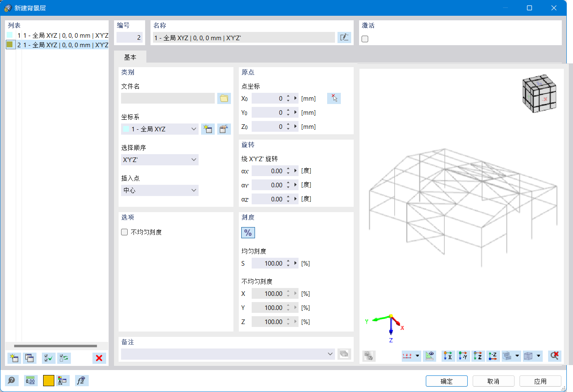Switch view to X direction
This screenshot has width=573, height=392.
(x=447, y=356)
